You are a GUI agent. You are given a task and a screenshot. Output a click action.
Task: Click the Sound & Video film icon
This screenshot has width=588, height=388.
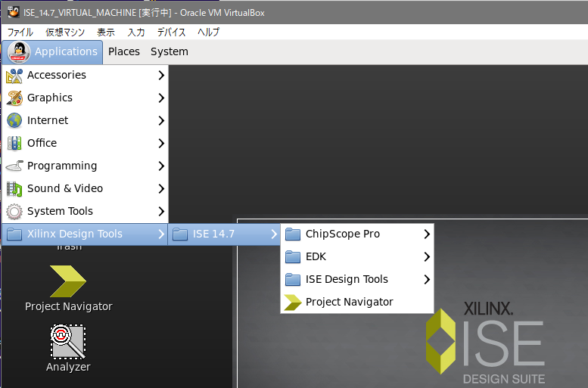14,188
